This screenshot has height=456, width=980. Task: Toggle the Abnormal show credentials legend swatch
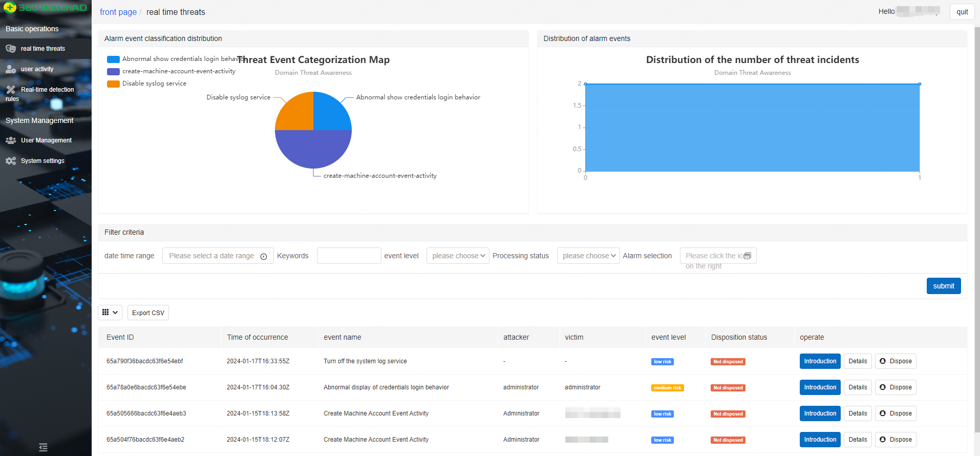[113, 59]
